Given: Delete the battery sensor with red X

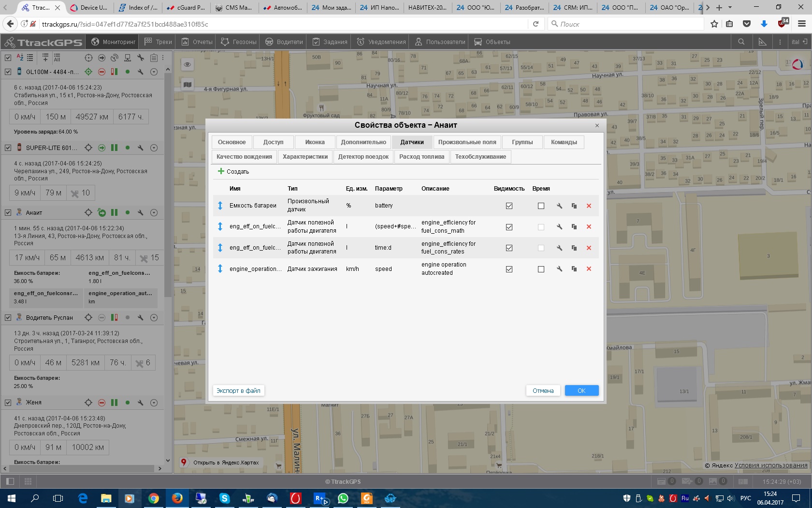Looking at the screenshot, I should click(589, 206).
